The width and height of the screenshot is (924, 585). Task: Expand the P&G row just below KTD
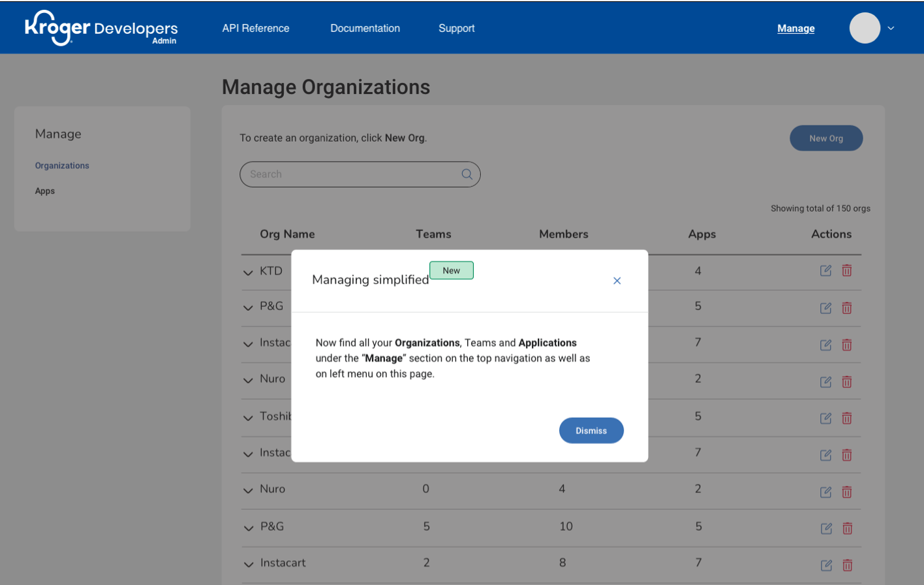[x=248, y=308]
